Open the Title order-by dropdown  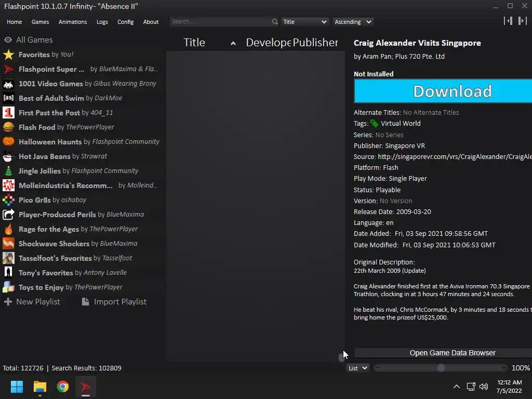(304, 22)
